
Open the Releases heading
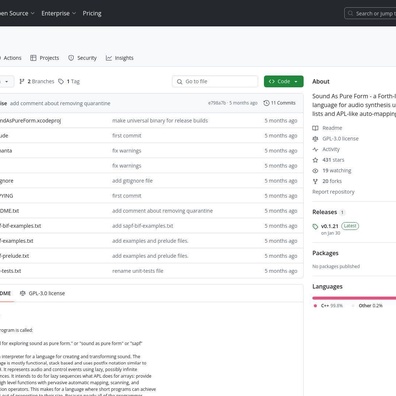(x=325, y=212)
